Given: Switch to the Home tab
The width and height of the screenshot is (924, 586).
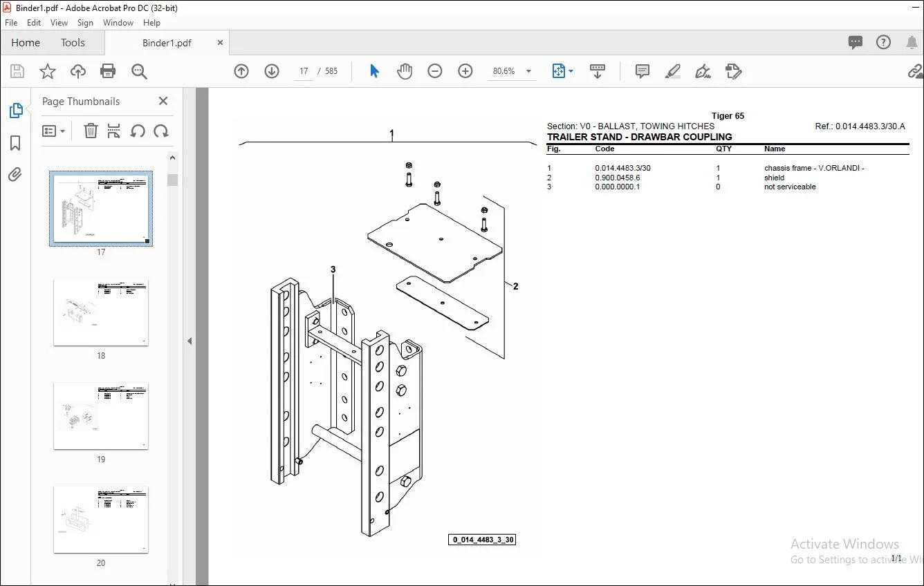Looking at the screenshot, I should pyautogui.click(x=26, y=43).
